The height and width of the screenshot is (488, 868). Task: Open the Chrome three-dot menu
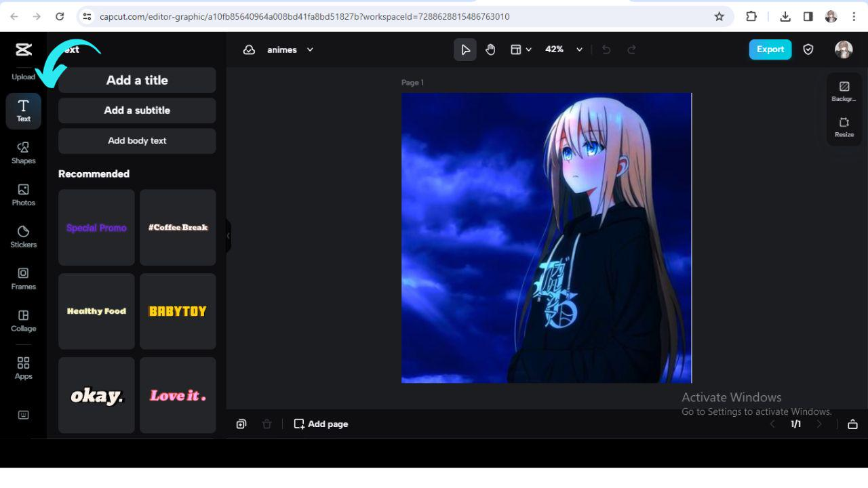(x=854, y=16)
